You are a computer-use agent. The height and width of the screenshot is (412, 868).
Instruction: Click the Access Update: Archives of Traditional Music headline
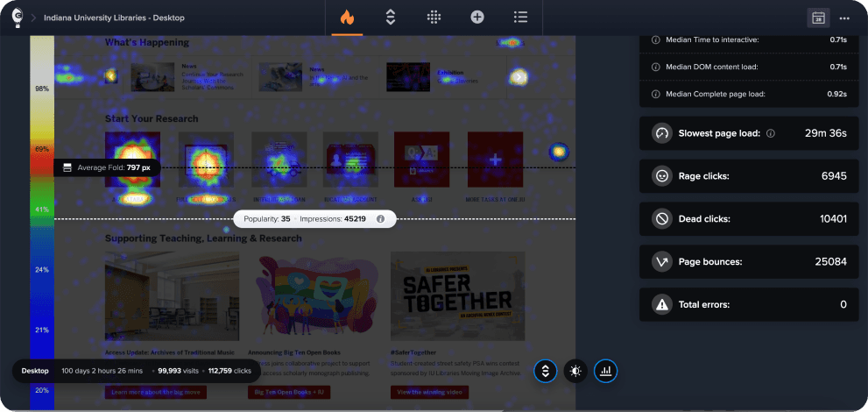click(x=170, y=352)
